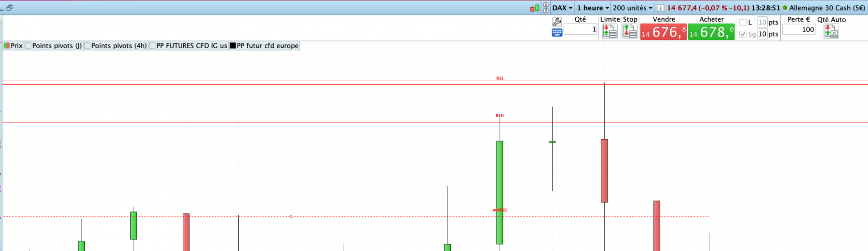The image size is (868, 251).
Task: Click the Points pivots (4h) color box
Action: [87, 46]
